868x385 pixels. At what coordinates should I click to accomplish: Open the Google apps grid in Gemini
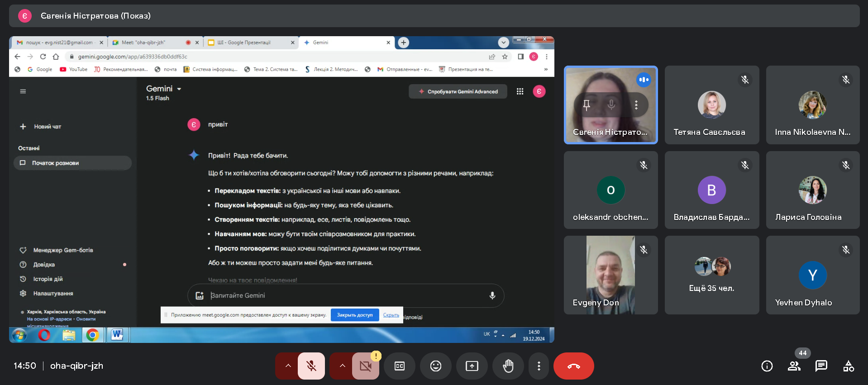[520, 91]
